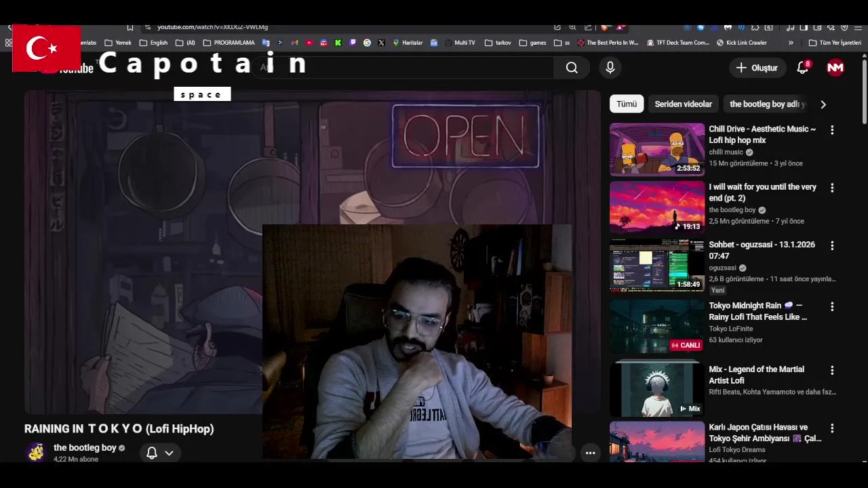The width and height of the screenshot is (868, 488).
Task: Open the Tüm Yer İşaretleri folder
Action: pos(835,43)
